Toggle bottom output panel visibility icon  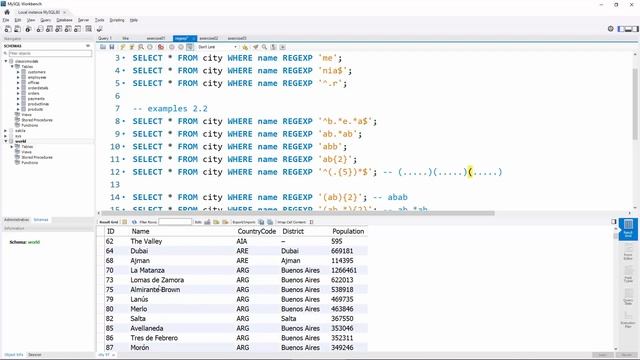pyautogui.click(x=628, y=29)
